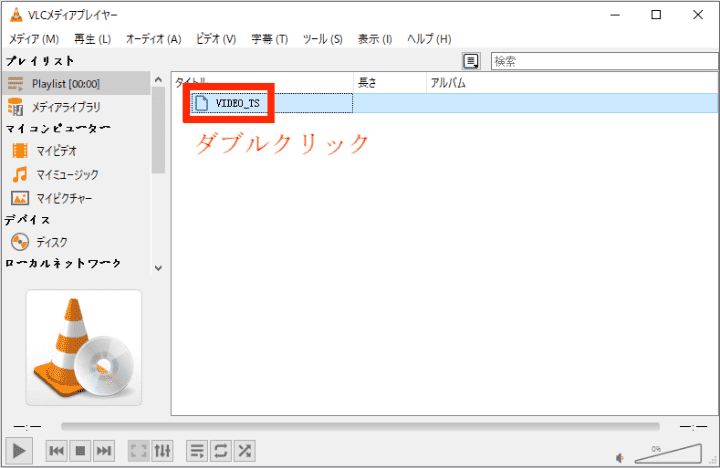720x468 pixels.
Task: Click the sidebar vertical scrollbar thumb
Action: pyautogui.click(x=158, y=130)
